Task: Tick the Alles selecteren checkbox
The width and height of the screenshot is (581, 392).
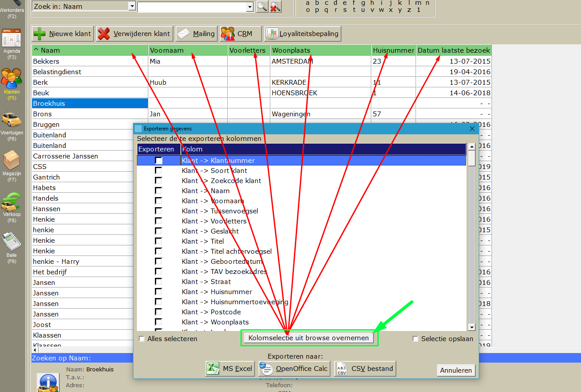Action: click(142, 339)
